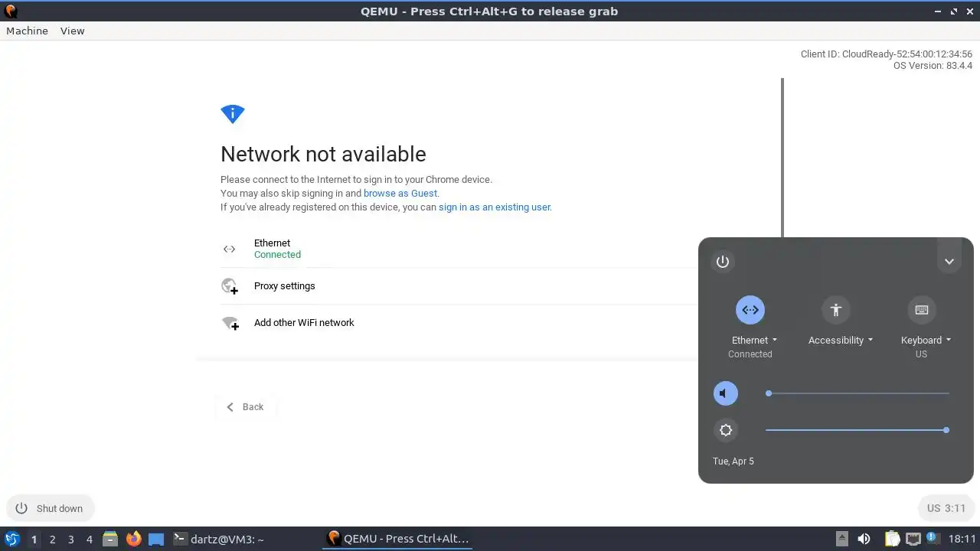
Task: Open the tray clipboard icon
Action: tap(892, 539)
